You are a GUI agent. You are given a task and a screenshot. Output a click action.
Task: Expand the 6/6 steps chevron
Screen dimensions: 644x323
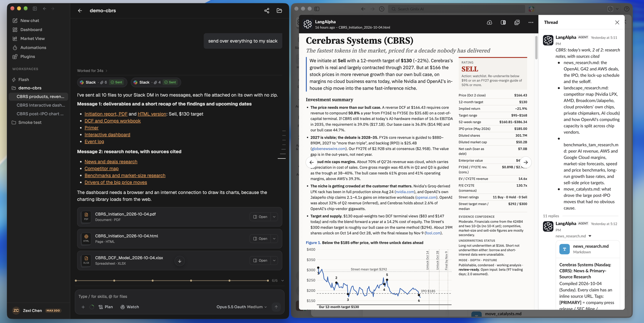tap(282, 281)
